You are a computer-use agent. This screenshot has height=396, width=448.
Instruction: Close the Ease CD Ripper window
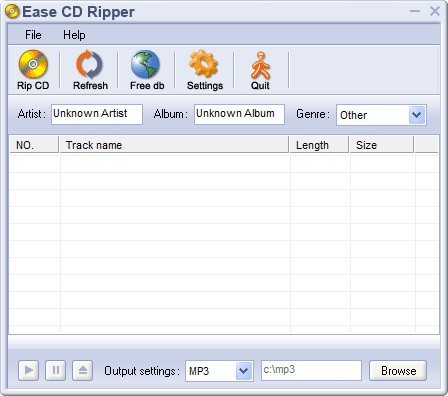[x=435, y=11]
